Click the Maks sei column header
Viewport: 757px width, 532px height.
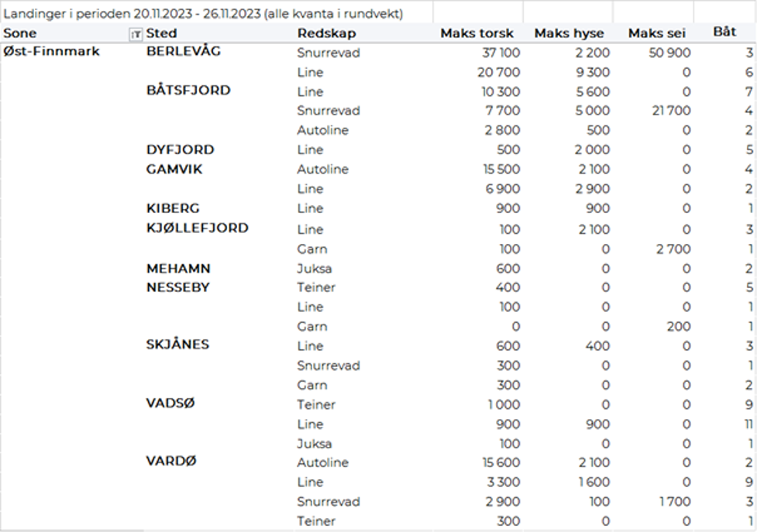pos(657,33)
